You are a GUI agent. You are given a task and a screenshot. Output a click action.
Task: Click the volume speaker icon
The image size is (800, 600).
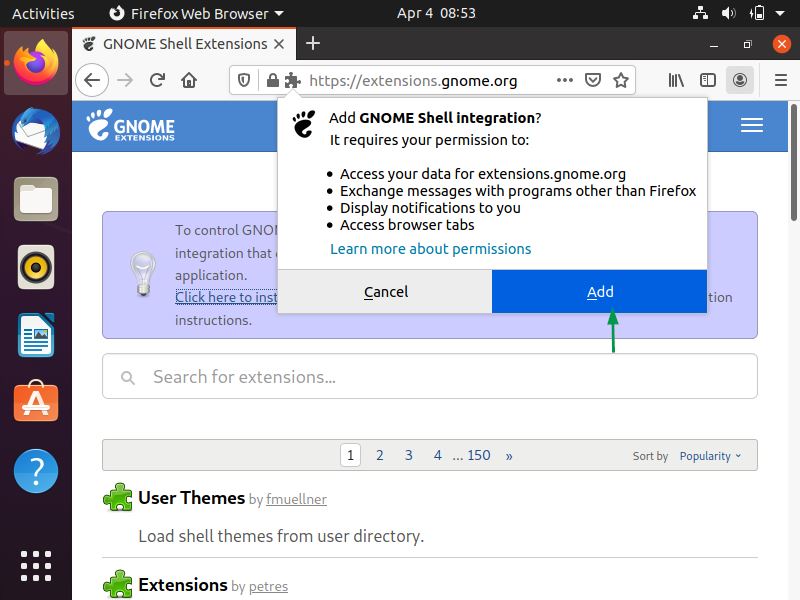coord(728,13)
